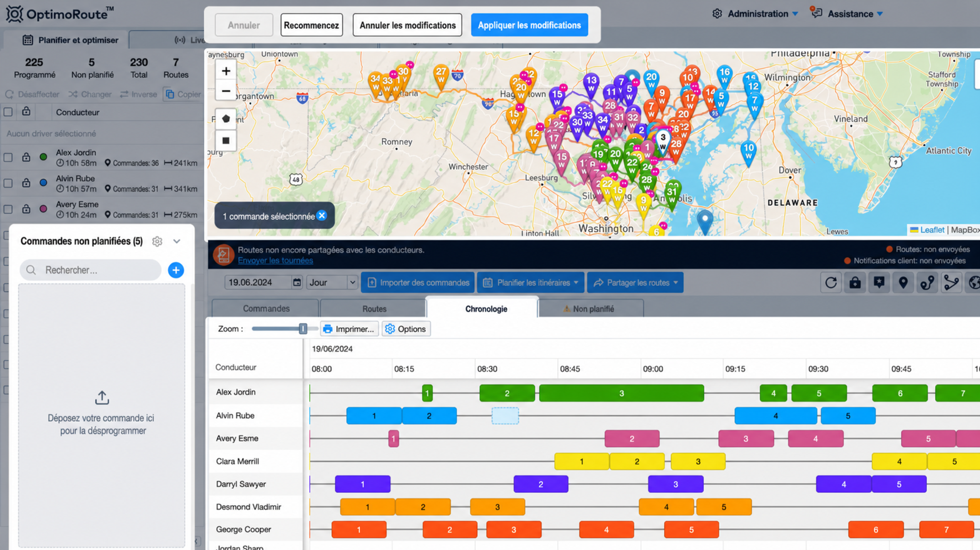Add an unplanned order with plus button
The image size is (980, 550).
[176, 270]
